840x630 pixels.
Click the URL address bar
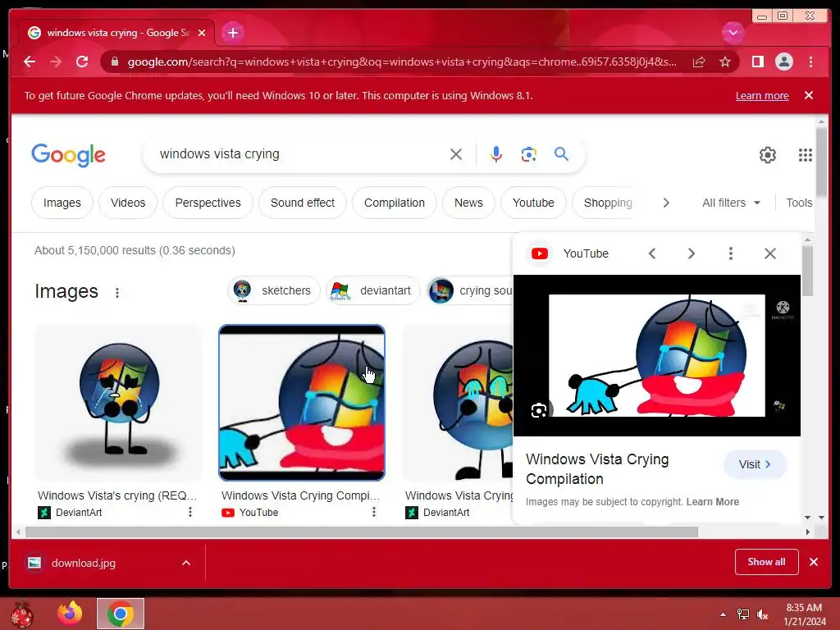coord(401,62)
